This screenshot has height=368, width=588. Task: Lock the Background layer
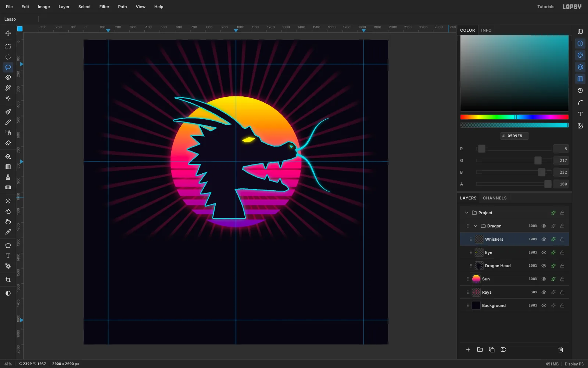(562, 305)
